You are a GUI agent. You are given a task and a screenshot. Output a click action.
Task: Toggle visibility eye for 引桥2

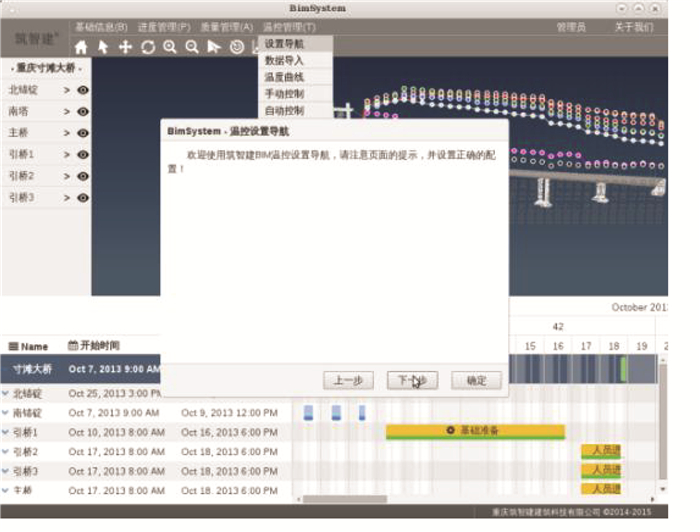coord(83,176)
